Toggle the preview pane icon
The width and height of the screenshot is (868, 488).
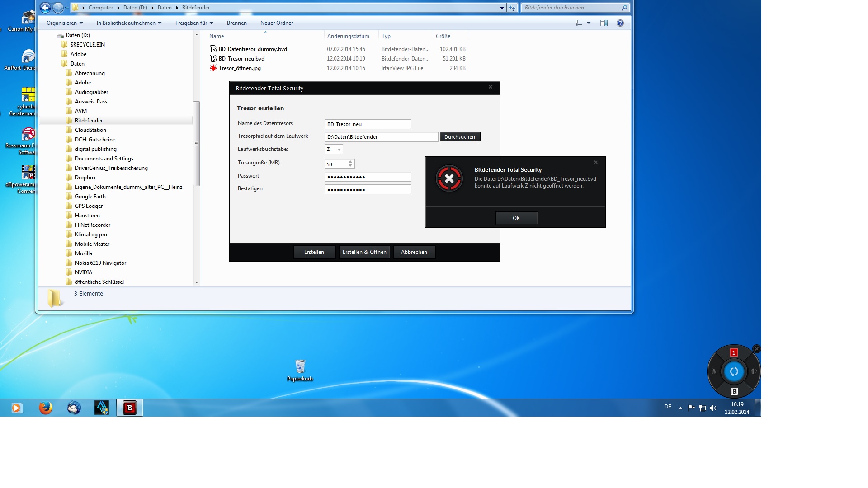click(x=604, y=23)
